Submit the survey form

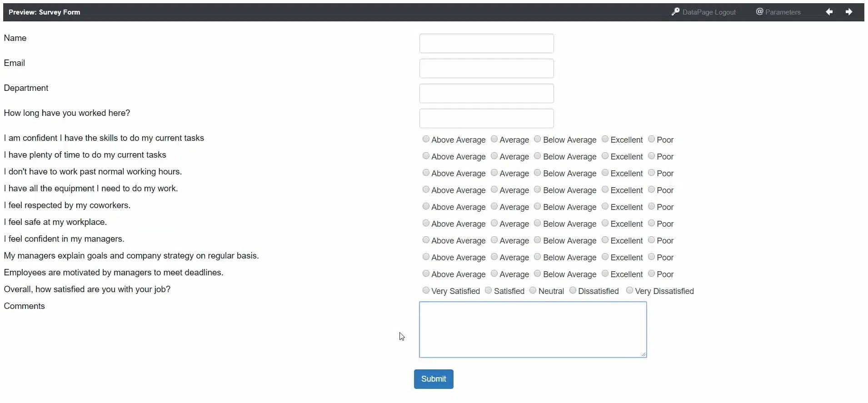433,379
